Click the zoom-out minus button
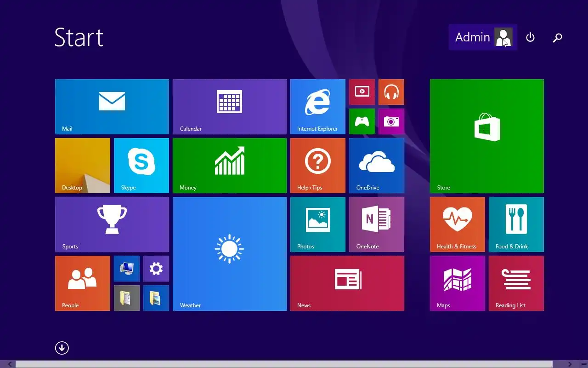Viewport: 588px width, 368px height. tap(583, 364)
